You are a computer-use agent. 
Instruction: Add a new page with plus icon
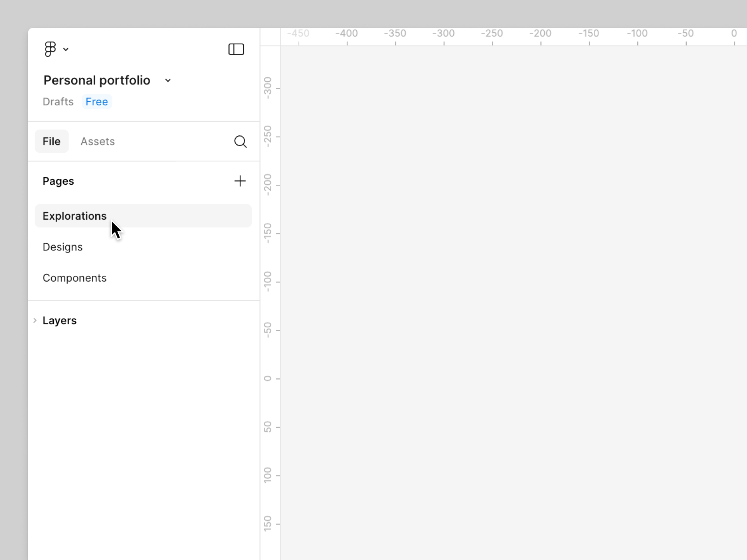pos(240,181)
